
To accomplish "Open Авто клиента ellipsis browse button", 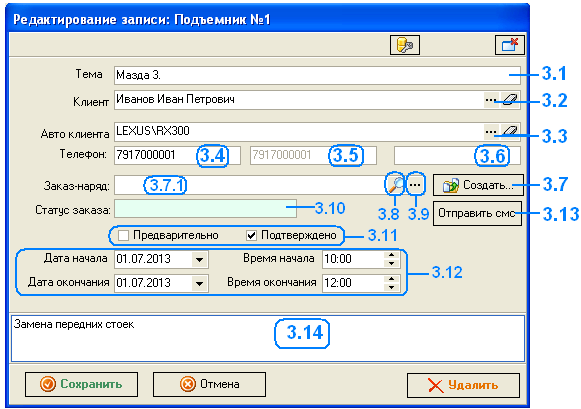I will tap(491, 132).
